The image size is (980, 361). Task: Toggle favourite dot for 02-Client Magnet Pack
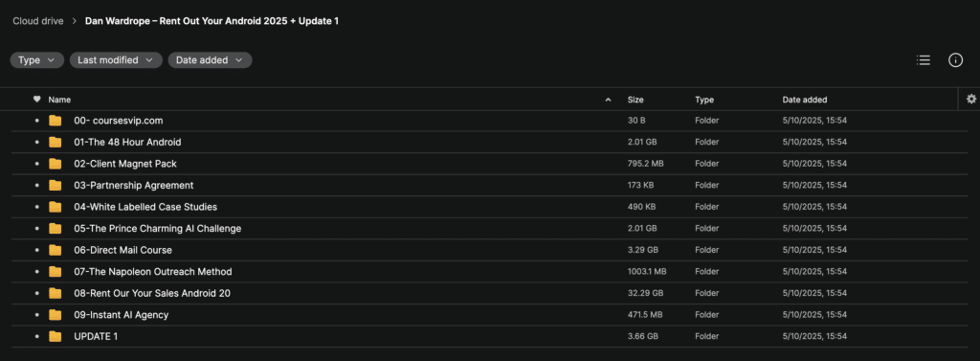click(x=37, y=164)
